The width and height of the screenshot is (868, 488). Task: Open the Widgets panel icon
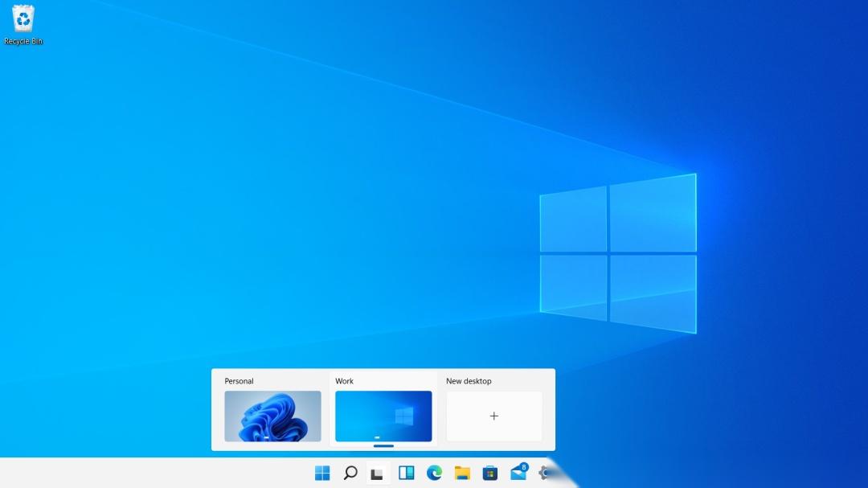[407, 473]
